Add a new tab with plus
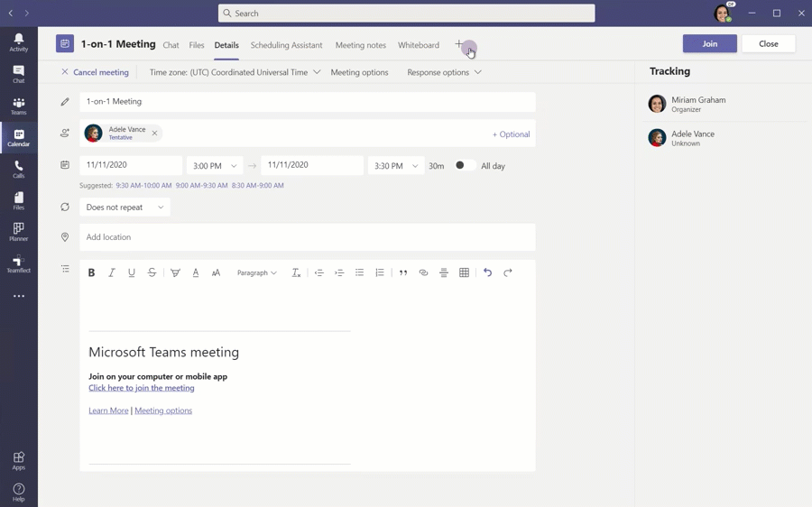The width and height of the screenshot is (812, 507). (x=459, y=44)
